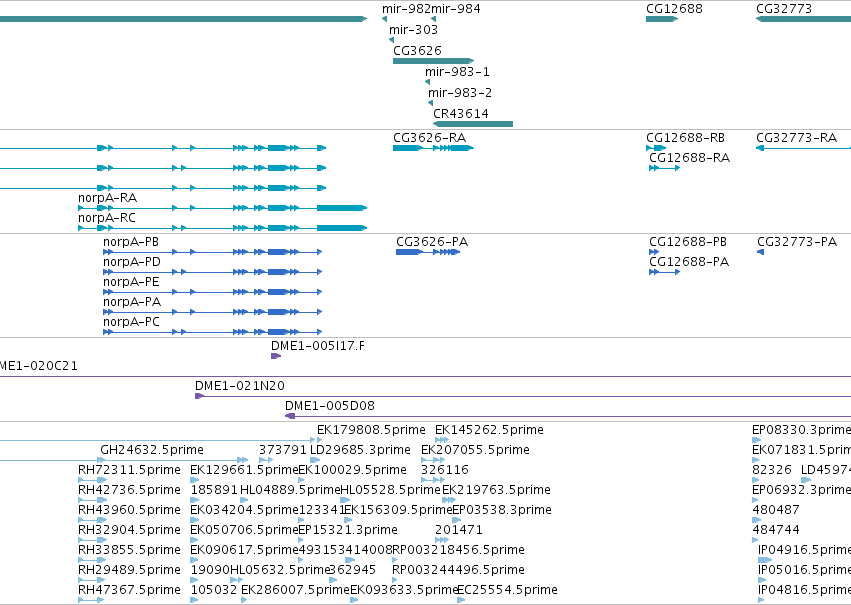Select the EK179808.5prime EST label

point(371,430)
